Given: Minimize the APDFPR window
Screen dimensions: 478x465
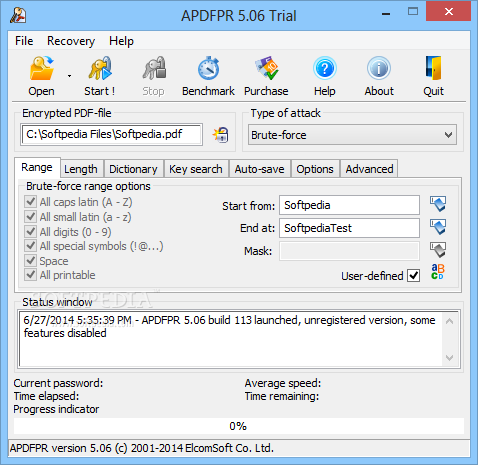Looking at the screenshot, I should [x=386, y=14].
